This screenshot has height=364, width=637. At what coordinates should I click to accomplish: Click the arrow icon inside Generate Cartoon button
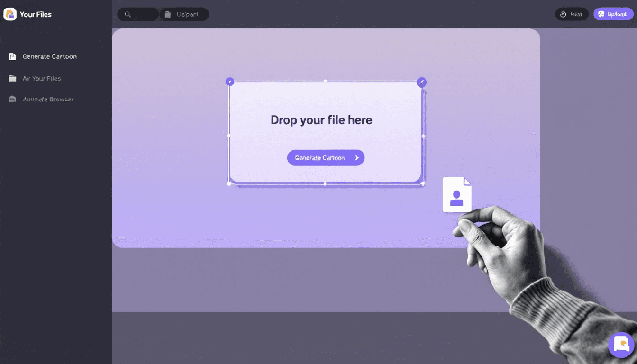coord(356,157)
